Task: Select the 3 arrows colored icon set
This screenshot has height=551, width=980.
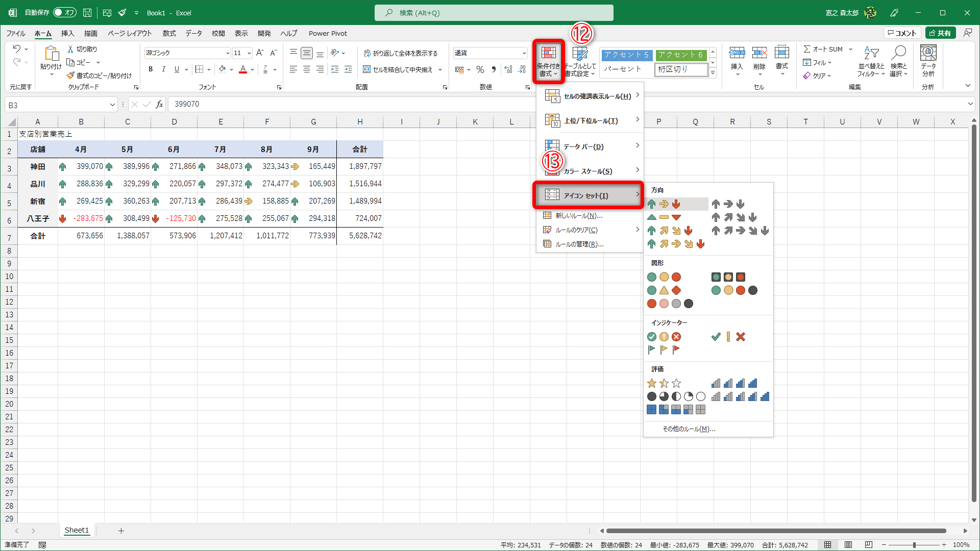Action: [664, 204]
